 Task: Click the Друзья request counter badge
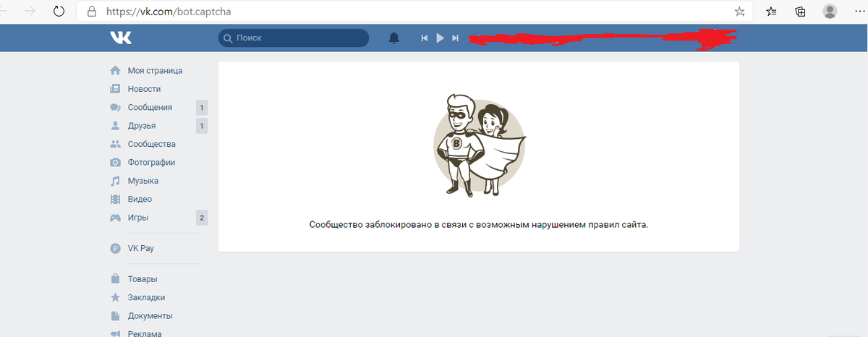pos(202,126)
